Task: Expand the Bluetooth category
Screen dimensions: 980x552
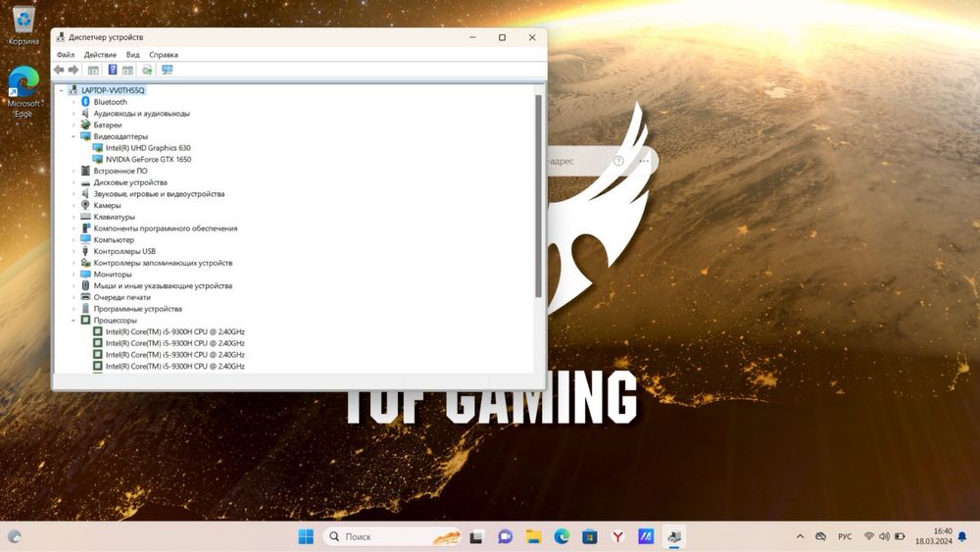Action: [x=73, y=102]
